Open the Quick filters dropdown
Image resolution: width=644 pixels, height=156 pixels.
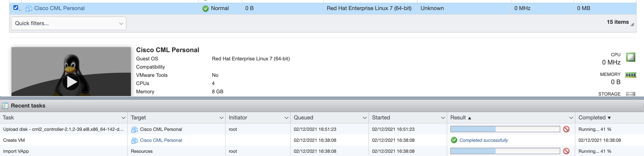pos(68,23)
